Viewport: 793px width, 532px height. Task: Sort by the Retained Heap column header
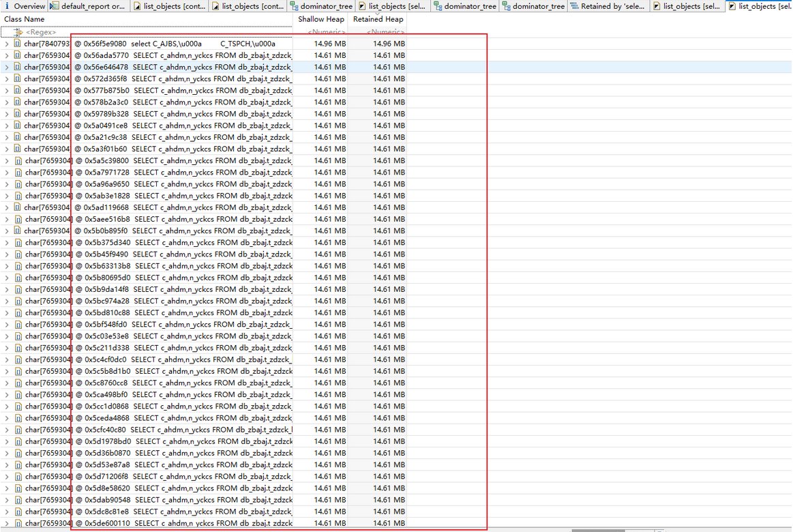(378, 19)
